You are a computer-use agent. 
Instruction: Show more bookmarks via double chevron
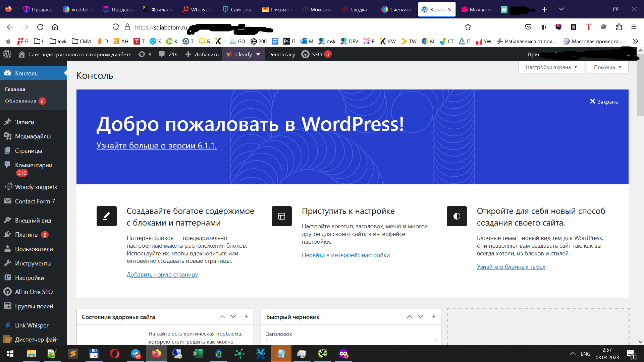click(635, 41)
